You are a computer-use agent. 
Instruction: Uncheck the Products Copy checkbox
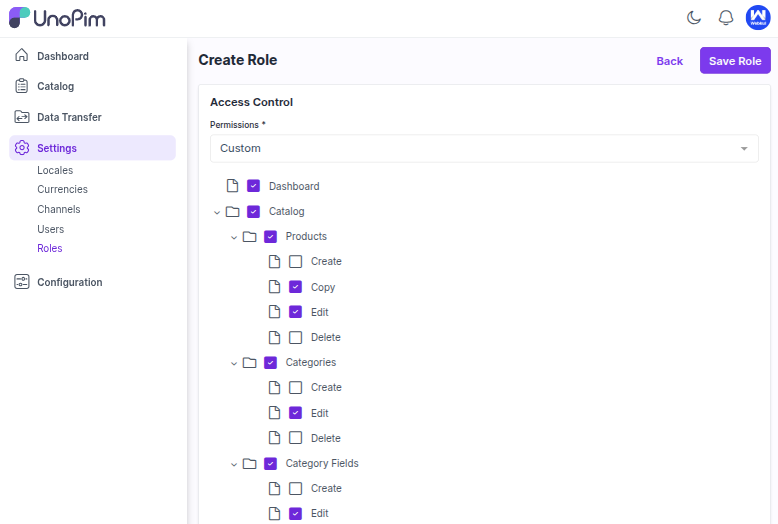pos(295,287)
